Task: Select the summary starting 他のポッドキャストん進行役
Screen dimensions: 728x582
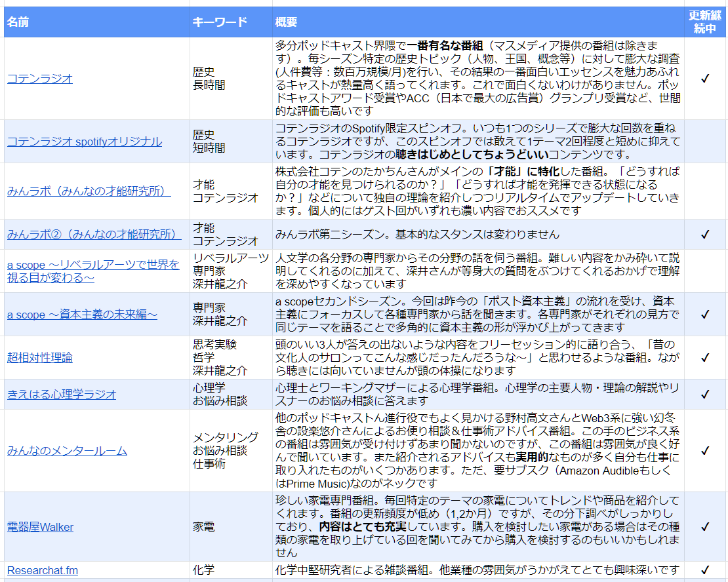Action: coord(477,451)
